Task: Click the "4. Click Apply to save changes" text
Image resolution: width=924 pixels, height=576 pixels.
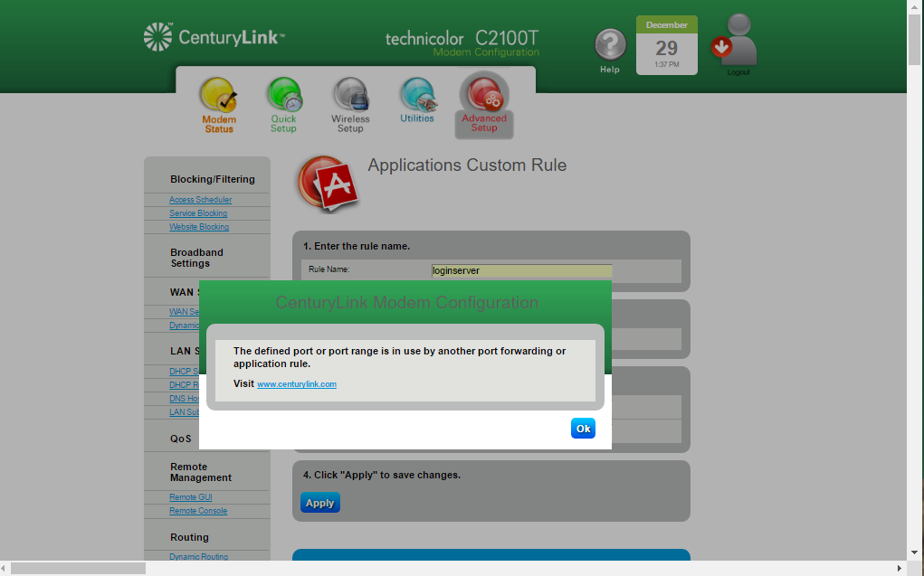Action: [x=382, y=475]
